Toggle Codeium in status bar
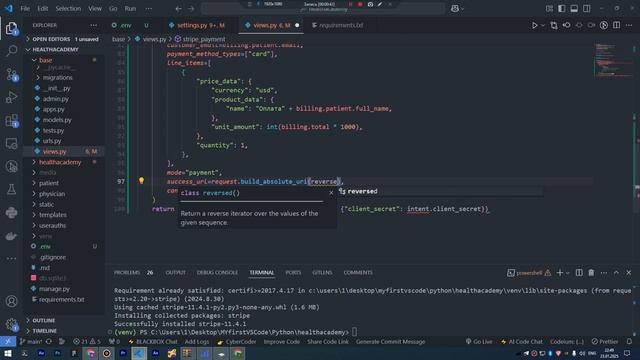The width and height of the screenshot is (640, 360). pyautogui.click(x=567, y=341)
